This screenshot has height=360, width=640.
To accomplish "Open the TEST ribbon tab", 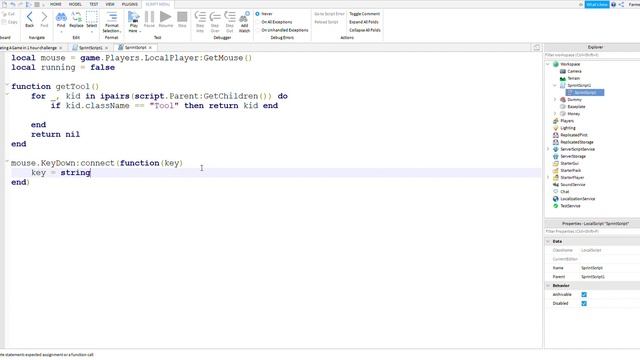I will point(94,4).
